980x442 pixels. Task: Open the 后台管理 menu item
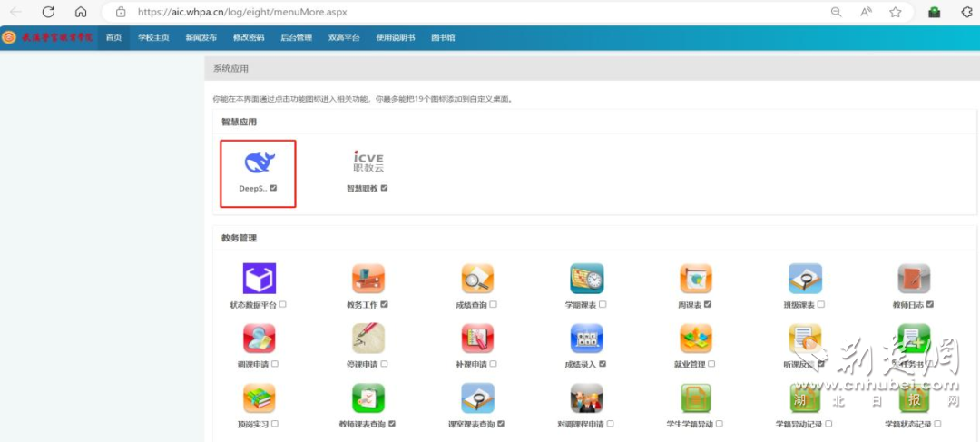pyautogui.click(x=296, y=37)
